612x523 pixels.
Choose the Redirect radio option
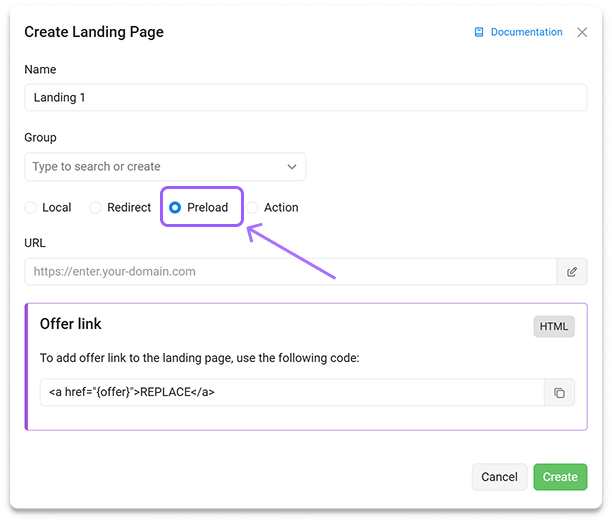96,208
